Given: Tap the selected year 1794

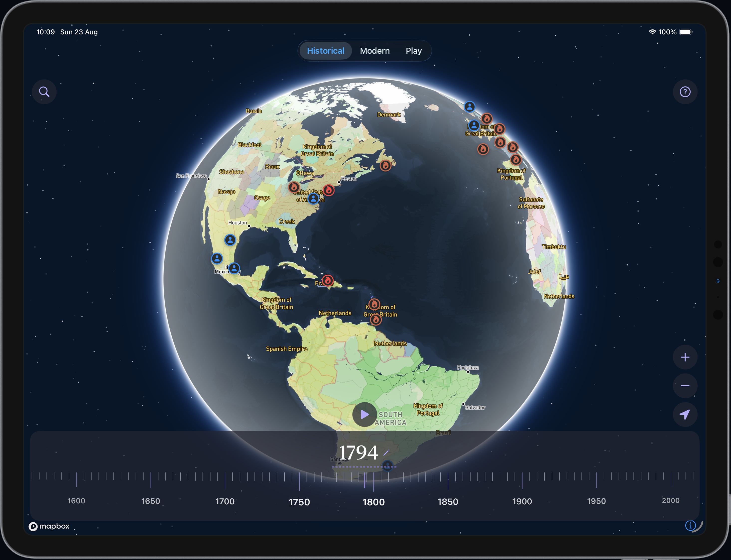Looking at the screenshot, I should tap(358, 453).
